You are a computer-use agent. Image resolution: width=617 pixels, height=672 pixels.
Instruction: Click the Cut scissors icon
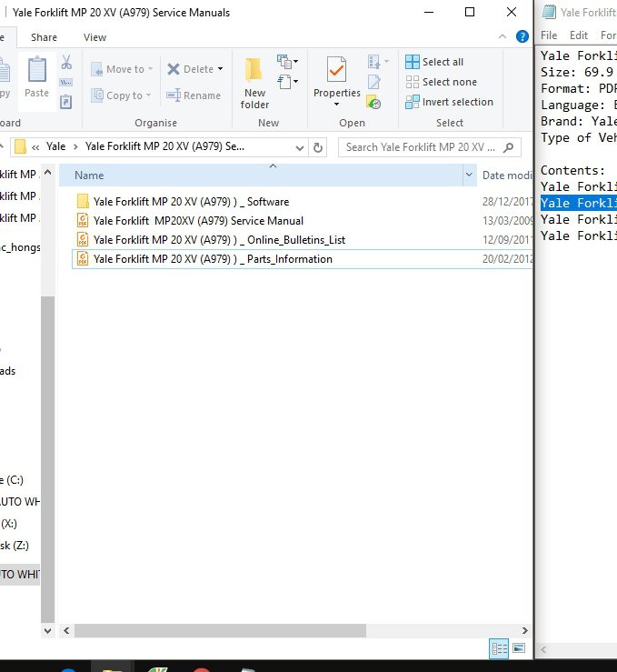(66, 63)
